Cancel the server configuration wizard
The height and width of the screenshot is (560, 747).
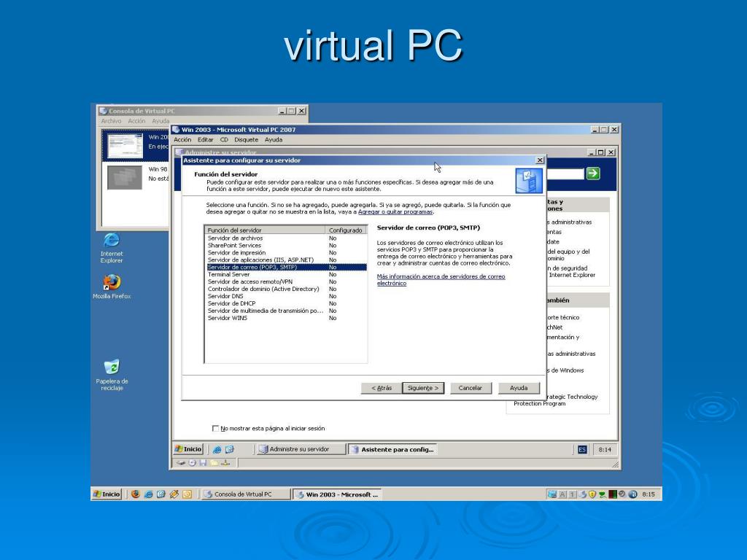(471, 388)
